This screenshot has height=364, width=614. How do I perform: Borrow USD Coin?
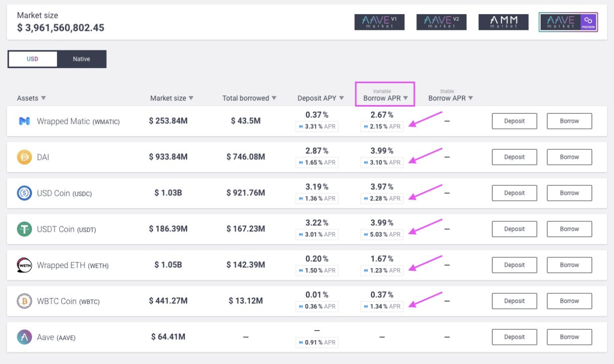coord(569,193)
